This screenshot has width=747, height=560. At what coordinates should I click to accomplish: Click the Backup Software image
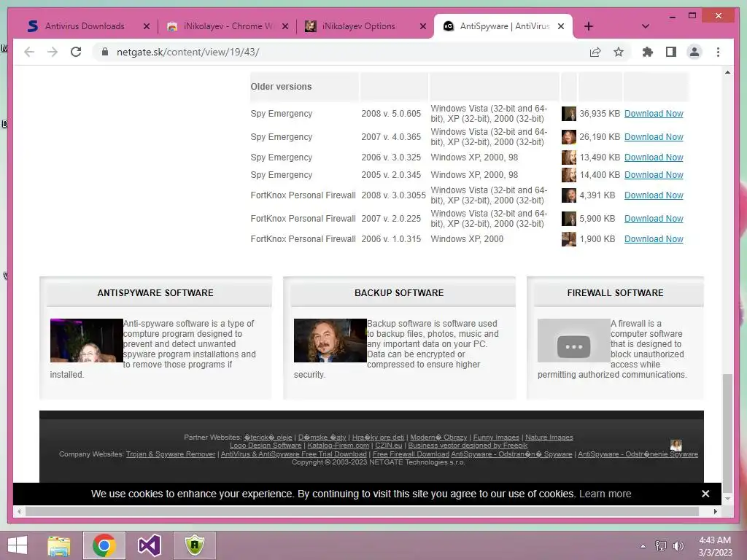pos(330,341)
